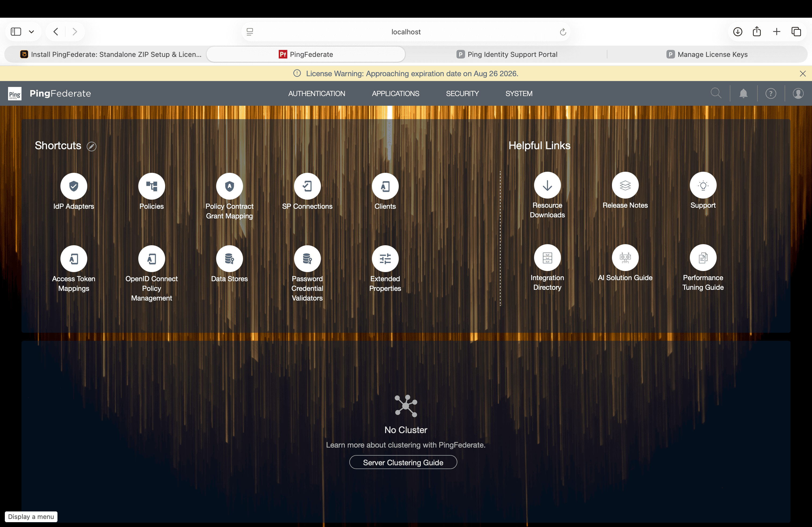Go back in Safari
The height and width of the screenshot is (527, 812).
[56, 32]
